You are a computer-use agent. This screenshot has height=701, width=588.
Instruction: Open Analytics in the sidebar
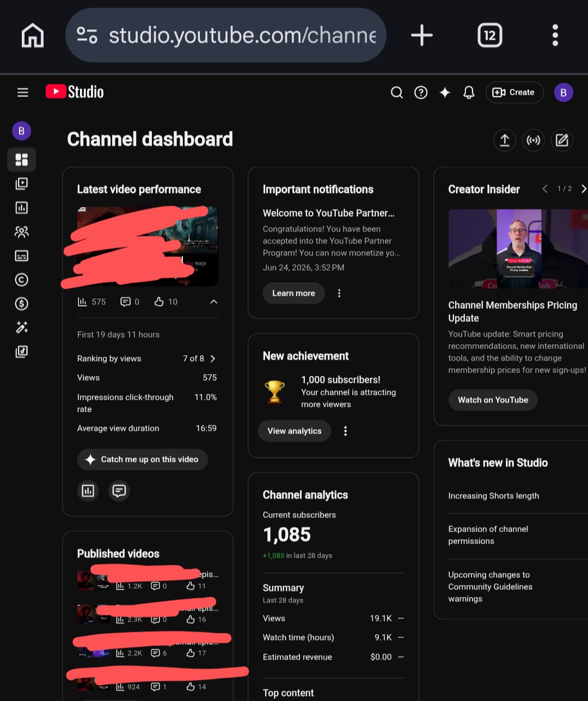coord(22,208)
